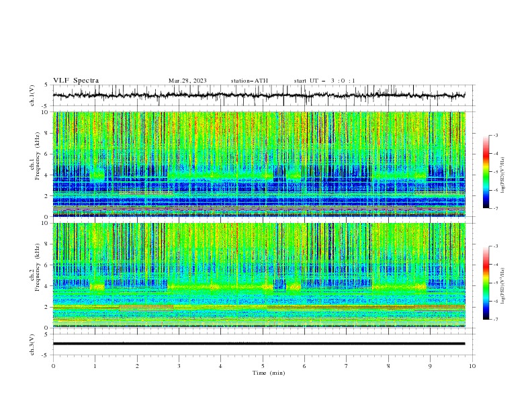The height and width of the screenshot is (411, 532).
Task: Click the log(PSD) label of the lower colorbar
Action: (x=502, y=285)
